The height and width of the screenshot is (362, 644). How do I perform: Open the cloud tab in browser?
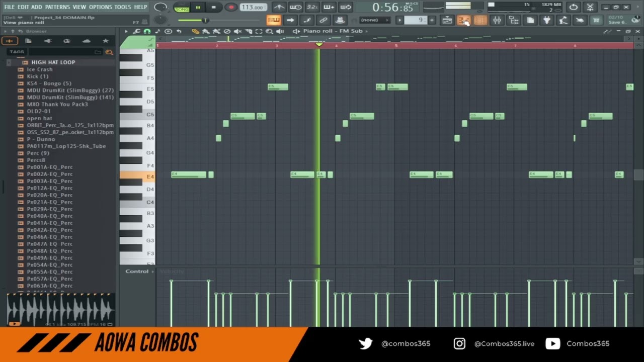(86, 41)
